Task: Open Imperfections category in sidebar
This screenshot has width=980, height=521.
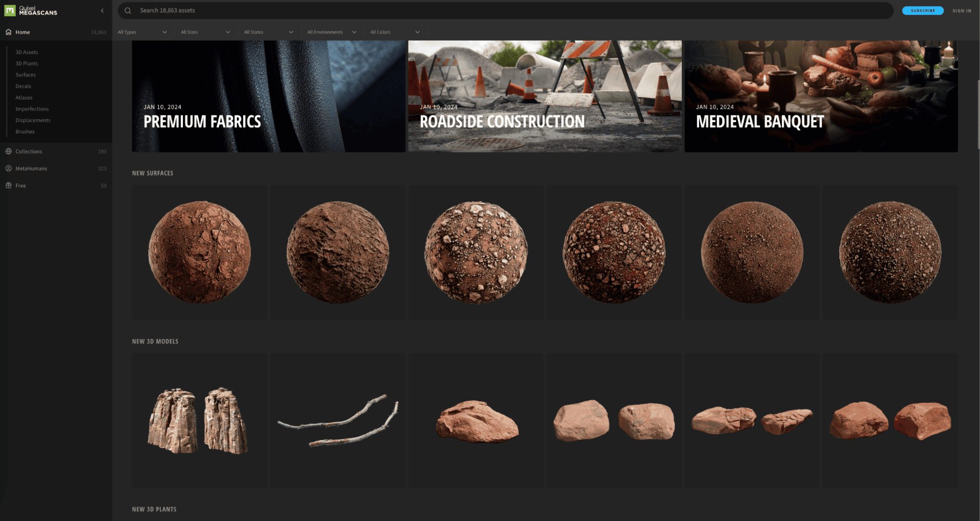Action: 32,109
